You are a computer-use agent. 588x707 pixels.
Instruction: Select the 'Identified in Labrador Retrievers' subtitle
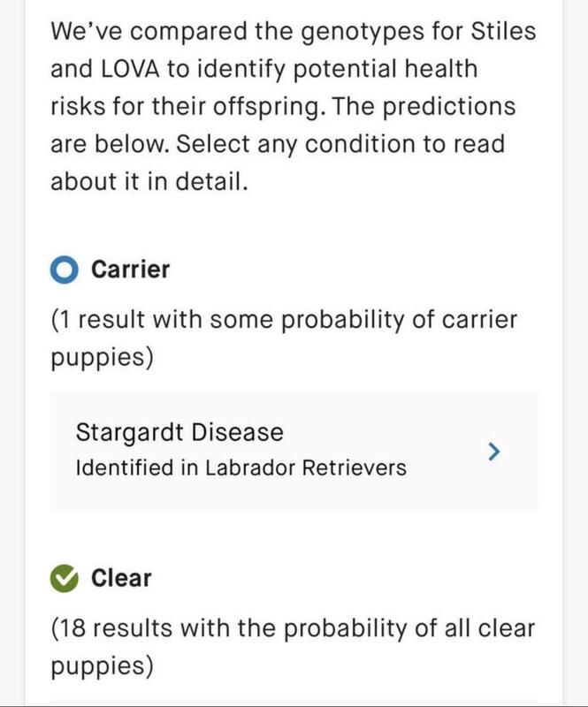tap(241, 468)
